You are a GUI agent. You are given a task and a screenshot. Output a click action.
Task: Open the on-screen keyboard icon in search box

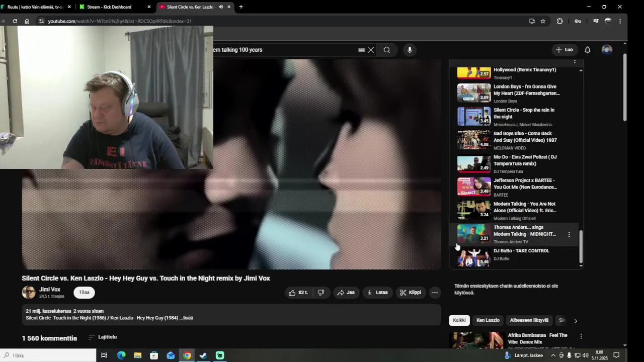click(x=361, y=50)
